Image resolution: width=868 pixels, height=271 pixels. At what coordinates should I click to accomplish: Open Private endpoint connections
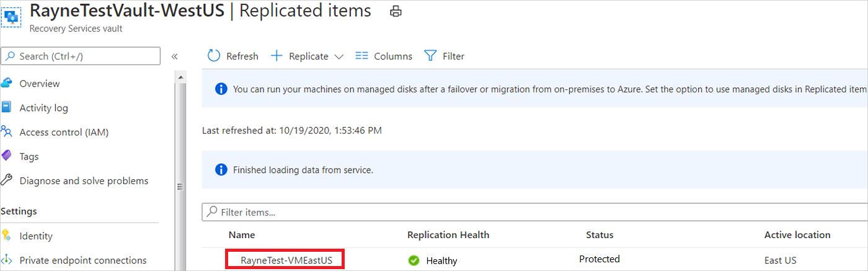pyautogui.click(x=83, y=260)
